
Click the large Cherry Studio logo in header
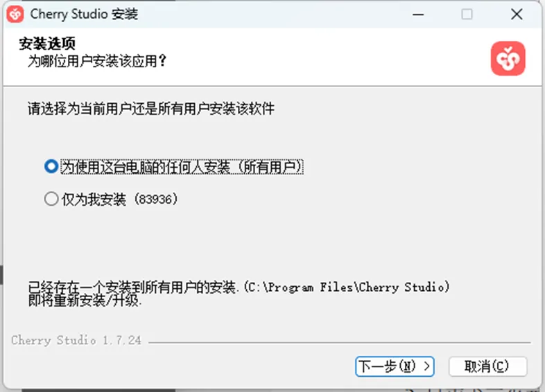[508, 58]
